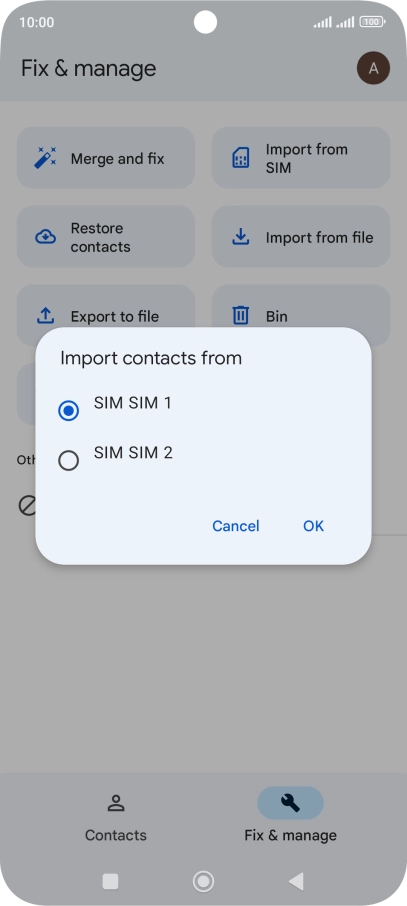Confirm import with the OK button
The height and width of the screenshot is (906, 407).
(313, 526)
